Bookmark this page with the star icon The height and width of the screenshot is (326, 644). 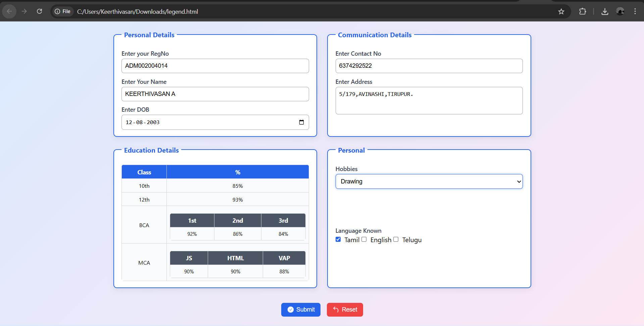point(561,11)
